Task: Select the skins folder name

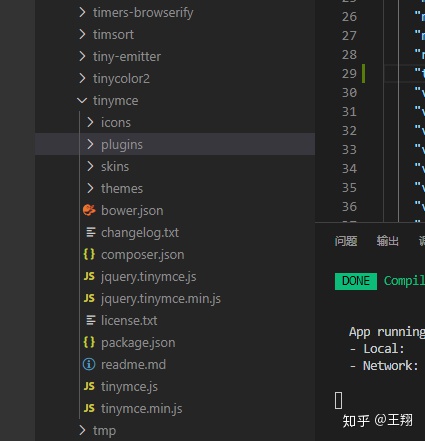Action: point(115,166)
